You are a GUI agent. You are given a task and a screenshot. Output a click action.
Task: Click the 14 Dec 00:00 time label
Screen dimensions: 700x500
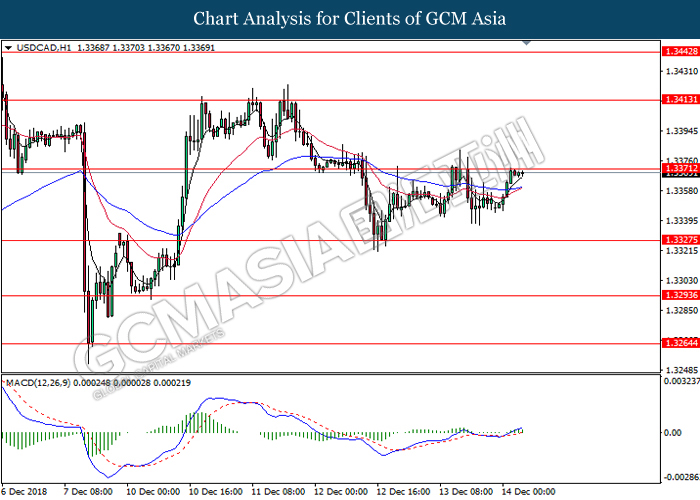[x=529, y=492]
